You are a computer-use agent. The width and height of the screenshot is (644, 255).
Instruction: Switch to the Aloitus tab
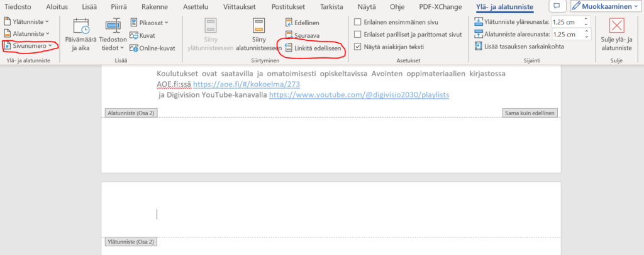coord(57,6)
